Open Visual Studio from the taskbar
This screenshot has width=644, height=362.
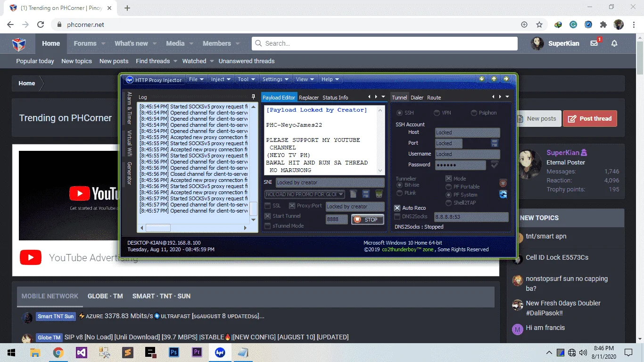tap(82, 352)
